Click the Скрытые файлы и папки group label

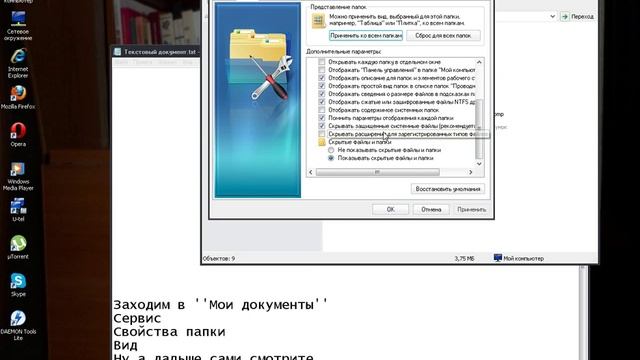[360, 142]
